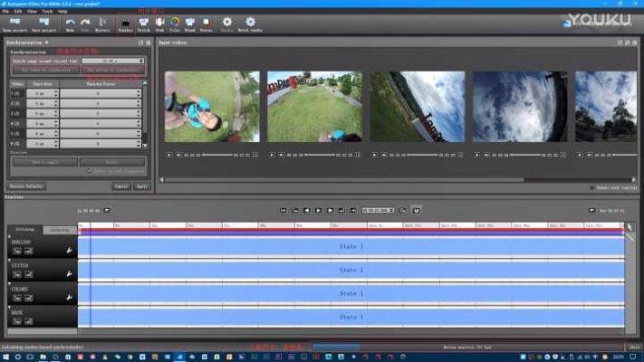Click the wrench icon on HORIZON track
The image size is (644, 362).
coord(69,249)
